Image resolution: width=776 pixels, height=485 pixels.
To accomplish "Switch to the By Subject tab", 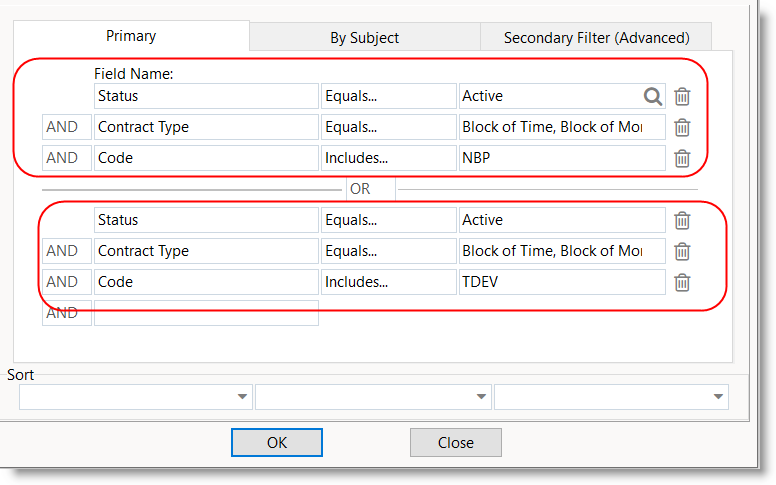I will tap(364, 38).
